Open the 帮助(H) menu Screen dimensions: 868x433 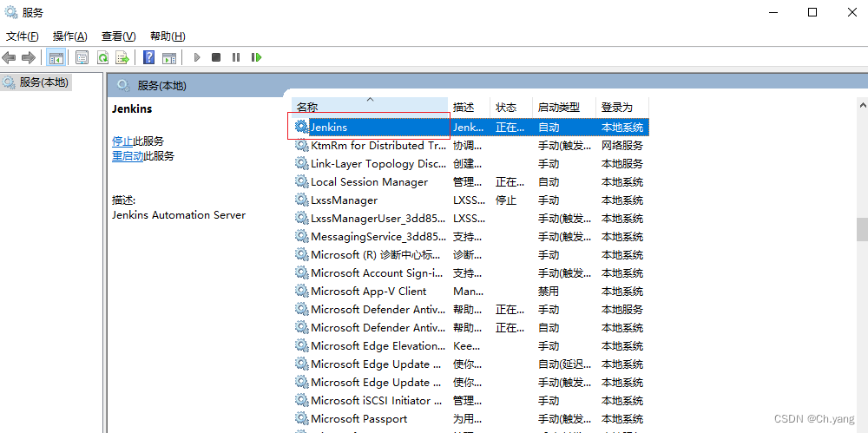[x=168, y=36]
